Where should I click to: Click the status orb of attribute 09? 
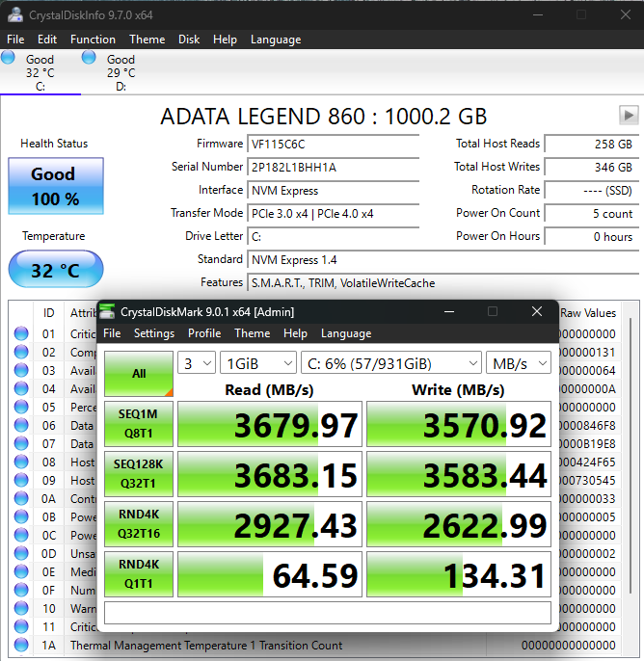tap(21, 480)
